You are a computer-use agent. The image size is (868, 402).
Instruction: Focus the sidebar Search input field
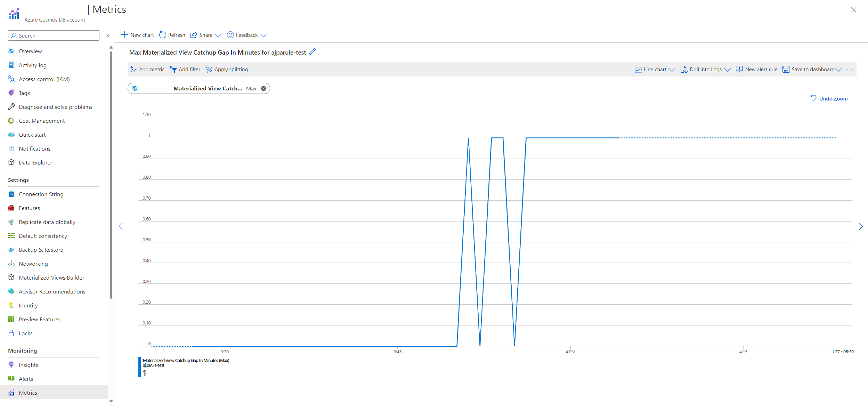click(x=54, y=35)
